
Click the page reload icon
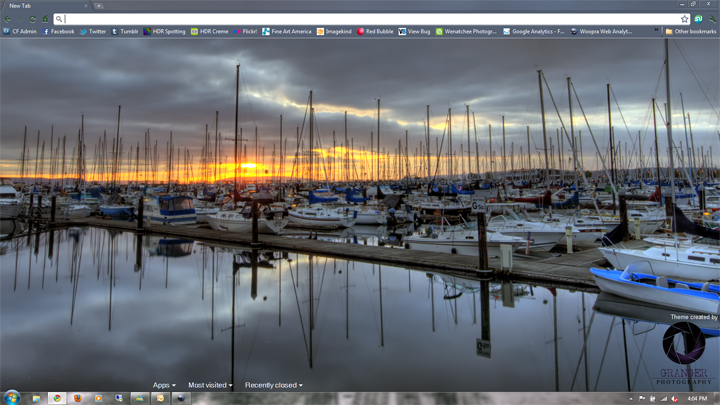tap(32, 19)
